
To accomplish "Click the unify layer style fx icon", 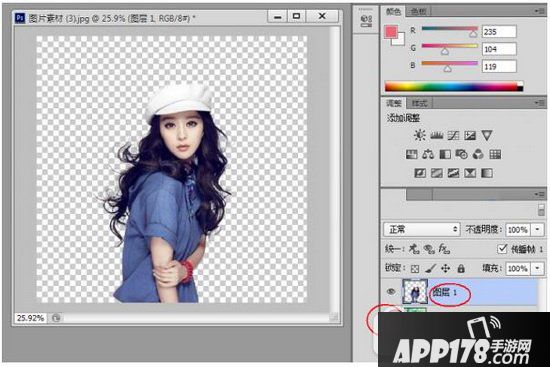I will 444,249.
